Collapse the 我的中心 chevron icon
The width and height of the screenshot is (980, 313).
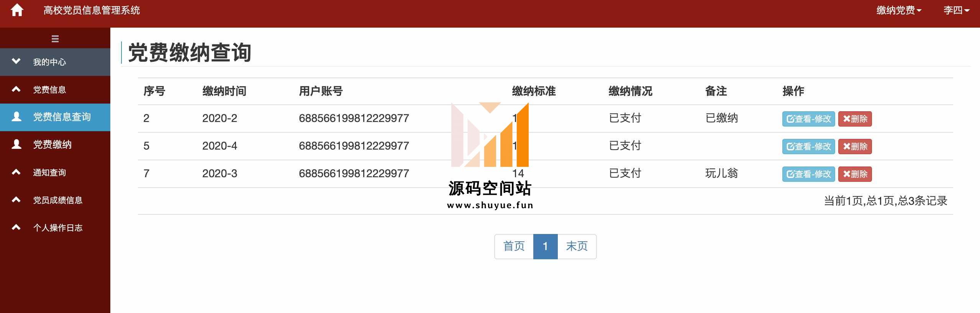coord(16,61)
